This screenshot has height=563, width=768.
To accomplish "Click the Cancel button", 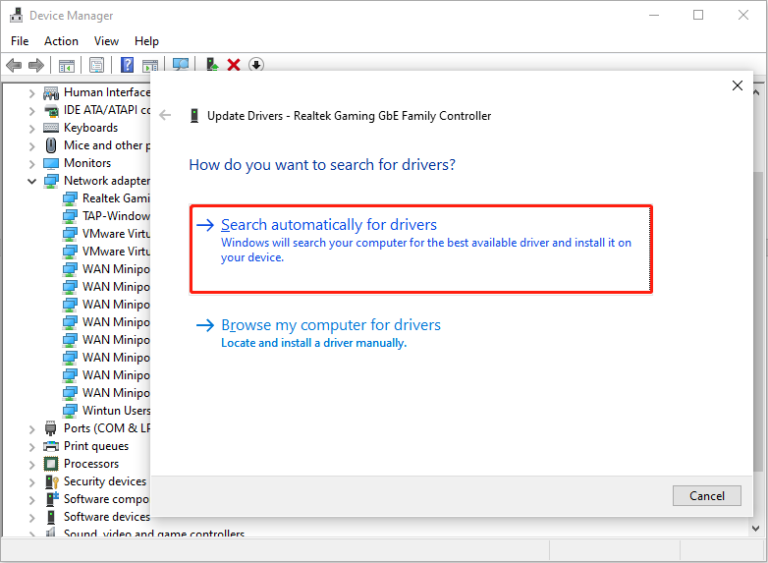I will (x=707, y=496).
